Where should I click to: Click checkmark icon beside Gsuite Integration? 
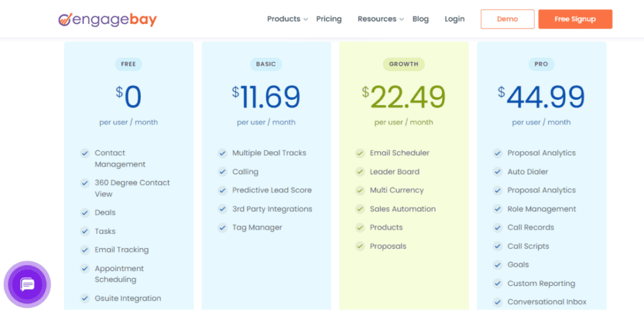point(85,298)
